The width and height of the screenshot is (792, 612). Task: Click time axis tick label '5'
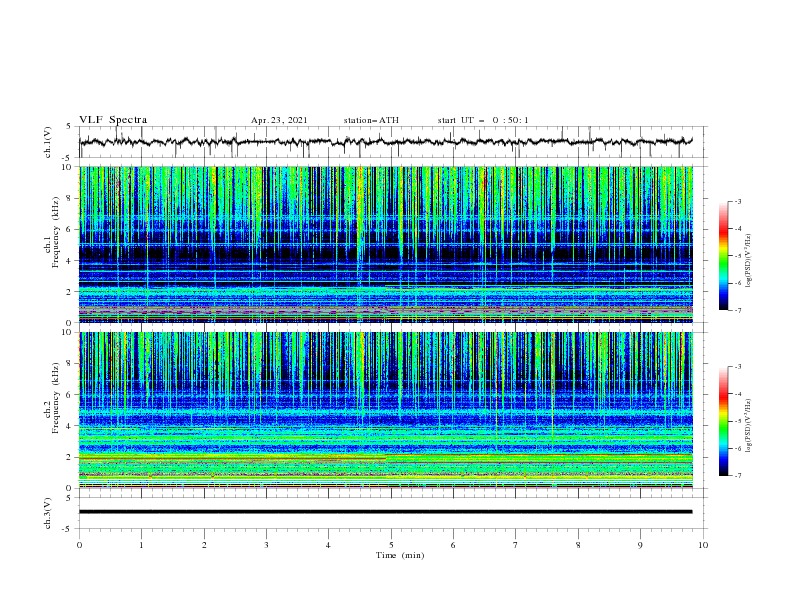click(x=391, y=545)
